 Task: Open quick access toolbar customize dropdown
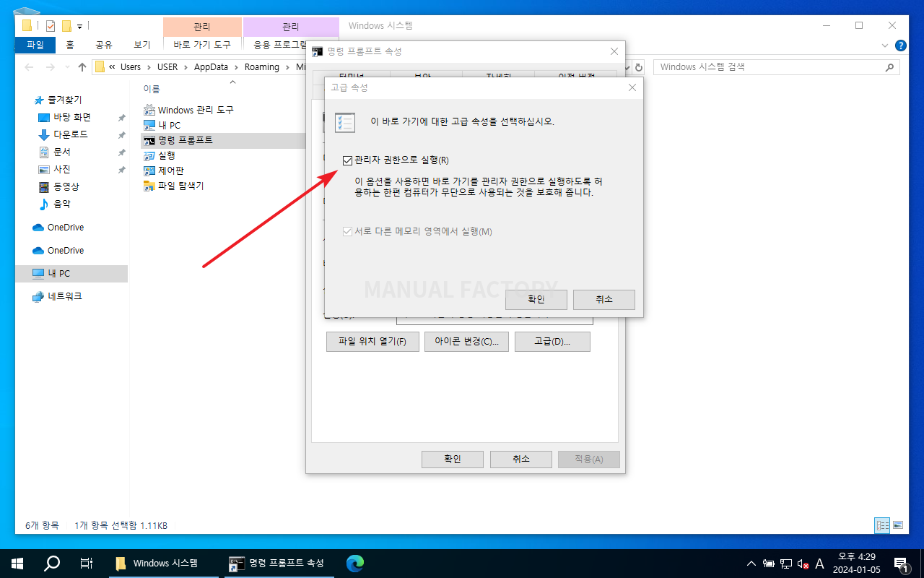coord(79,26)
